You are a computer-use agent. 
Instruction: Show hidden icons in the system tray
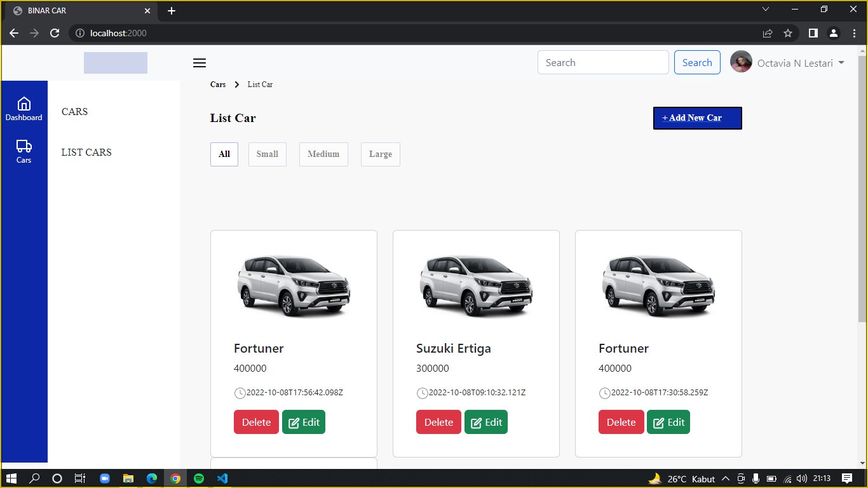[x=725, y=478]
